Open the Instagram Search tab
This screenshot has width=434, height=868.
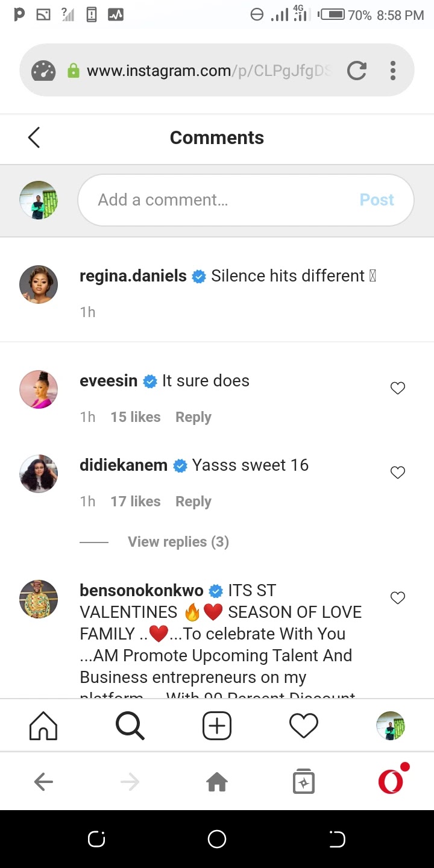tap(130, 726)
